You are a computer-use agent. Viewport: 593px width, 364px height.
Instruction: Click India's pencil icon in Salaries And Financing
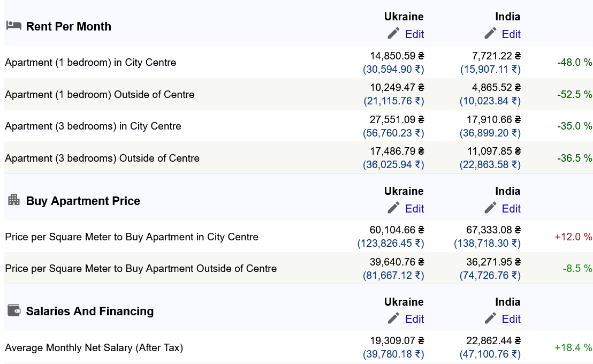tap(490, 318)
